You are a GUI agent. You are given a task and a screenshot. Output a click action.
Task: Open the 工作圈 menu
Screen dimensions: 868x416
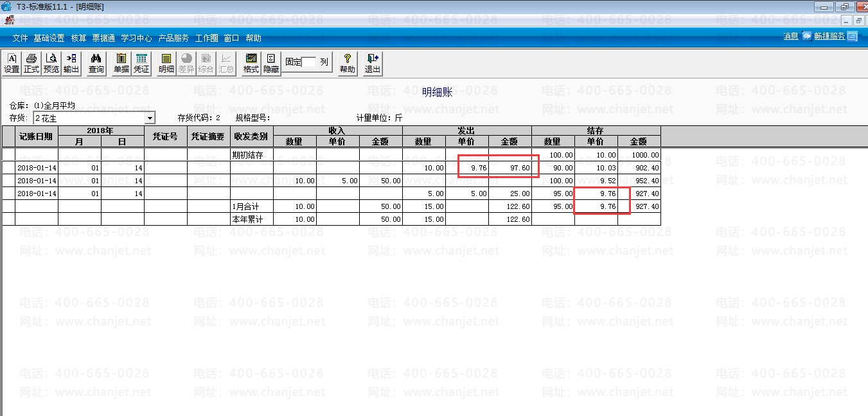(x=206, y=39)
